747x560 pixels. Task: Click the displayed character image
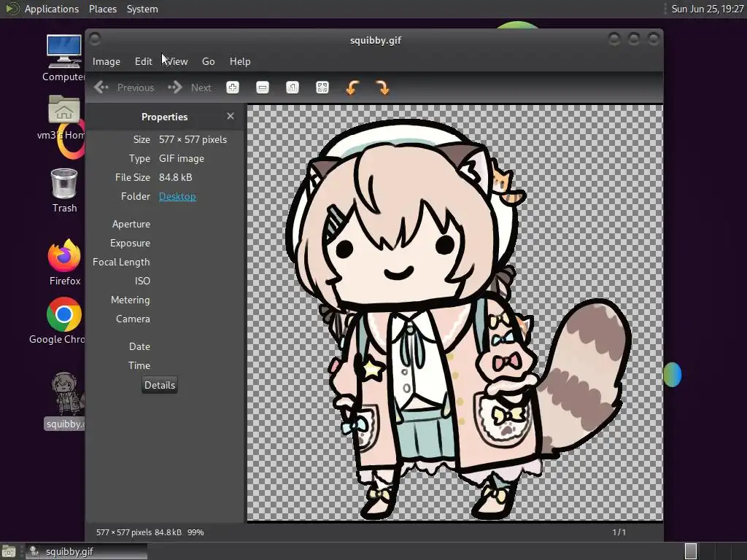(x=455, y=313)
